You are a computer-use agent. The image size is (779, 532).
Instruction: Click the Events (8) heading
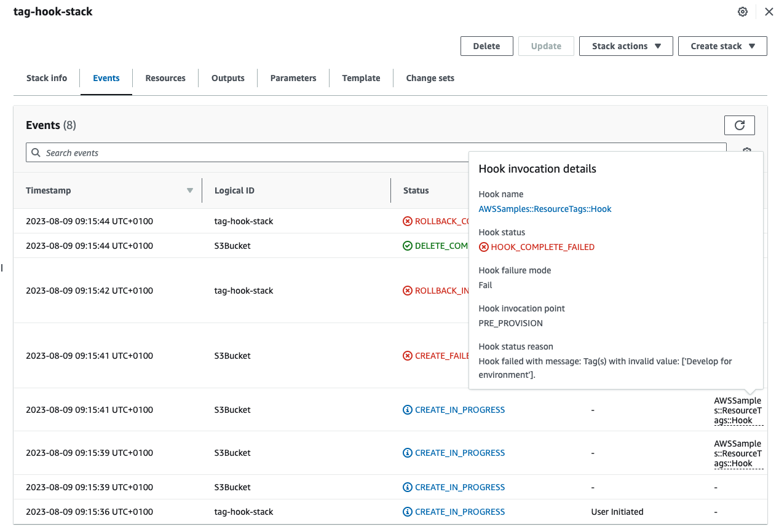pyautogui.click(x=51, y=125)
